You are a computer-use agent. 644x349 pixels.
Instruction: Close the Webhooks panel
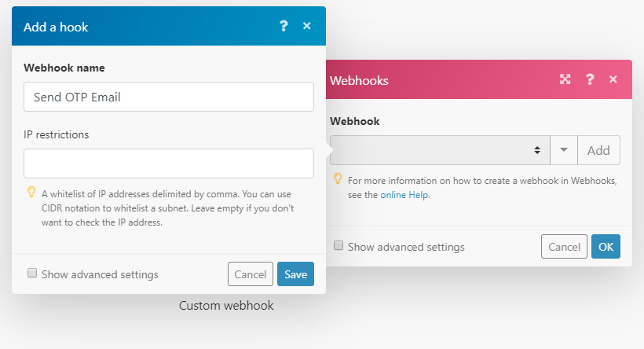[613, 79]
